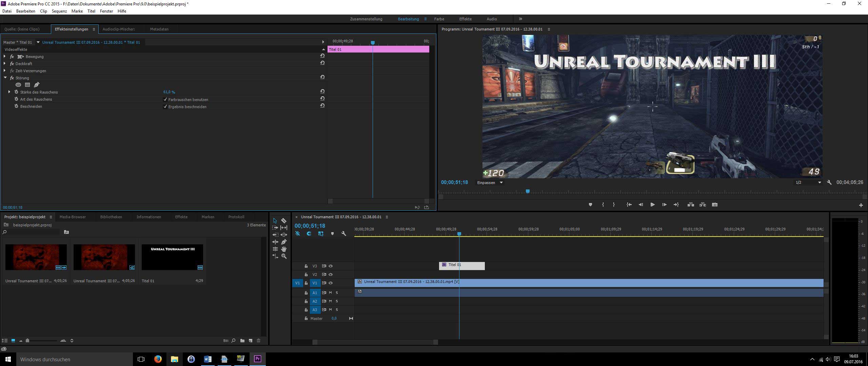
Task: Reset the Bewegung effect
Action: coord(322,56)
